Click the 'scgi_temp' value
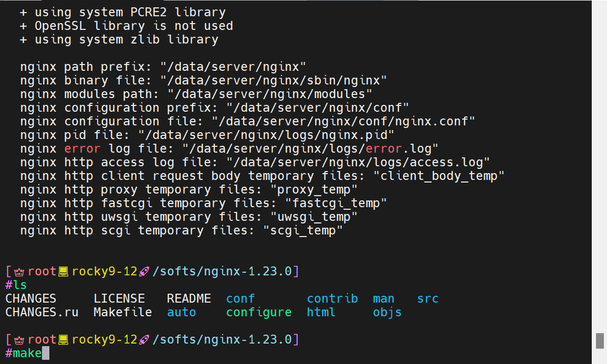Screen dimensions: 607x364 (x=303, y=231)
